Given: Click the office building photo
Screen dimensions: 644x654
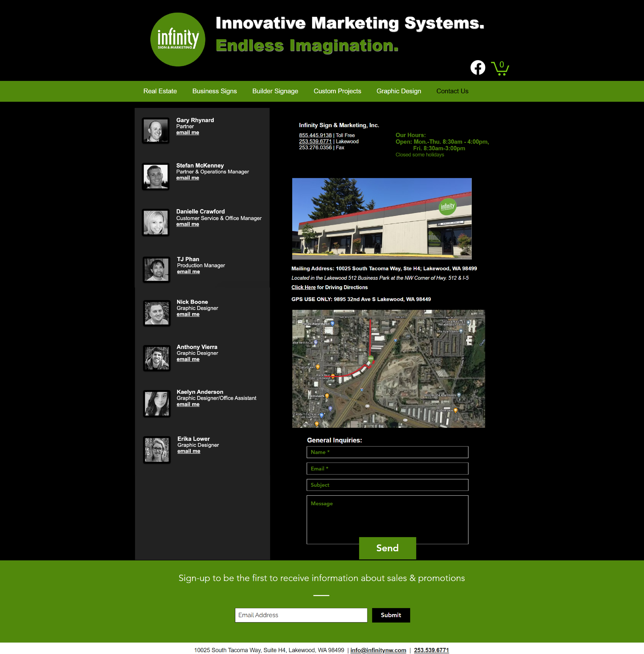Looking at the screenshot, I should click(x=382, y=218).
